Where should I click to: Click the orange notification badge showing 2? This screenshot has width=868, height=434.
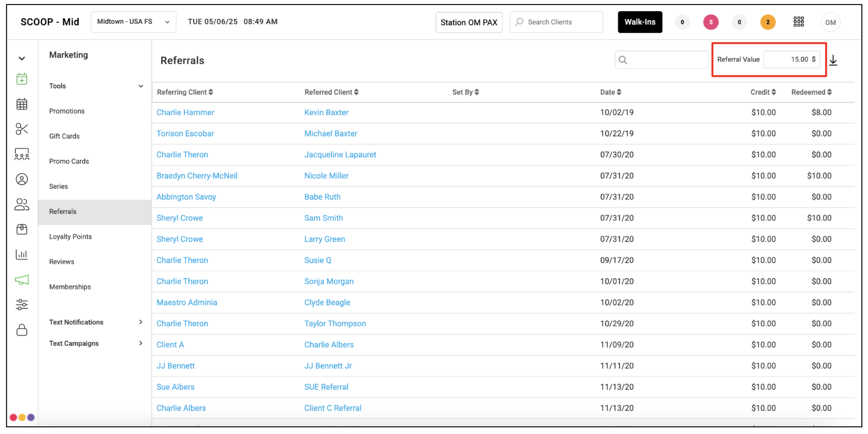click(768, 22)
